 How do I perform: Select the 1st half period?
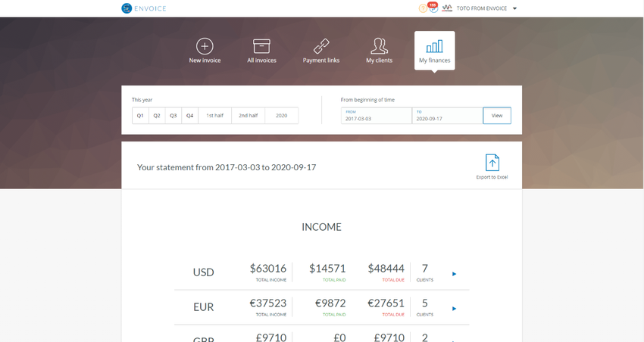(215, 116)
